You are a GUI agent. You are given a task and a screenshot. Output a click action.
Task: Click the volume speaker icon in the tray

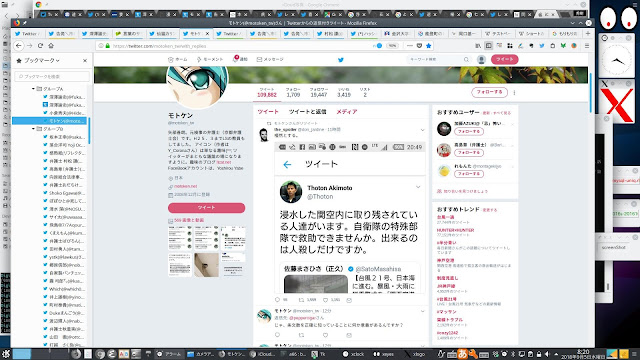[547, 354]
